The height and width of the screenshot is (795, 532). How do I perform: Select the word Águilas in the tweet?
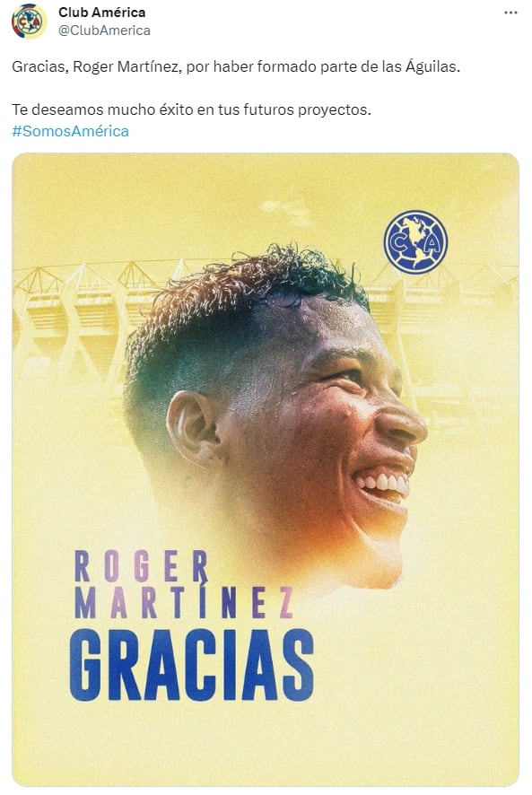click(x=432, y=67)
